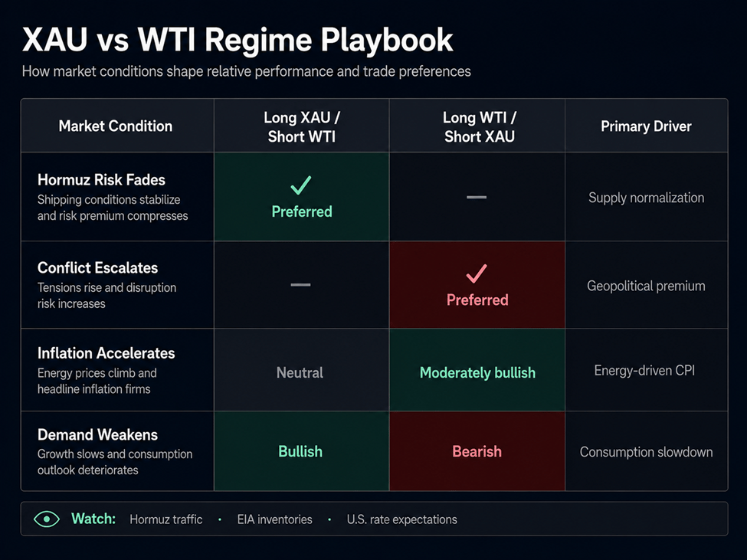
Task: Select the green Preferred label
Action: 302,211
